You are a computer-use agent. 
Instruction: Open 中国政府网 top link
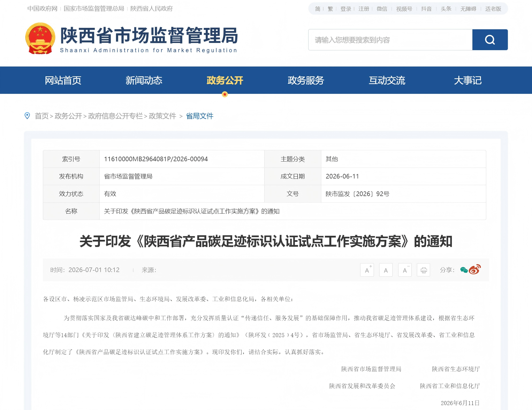point(43,9)
